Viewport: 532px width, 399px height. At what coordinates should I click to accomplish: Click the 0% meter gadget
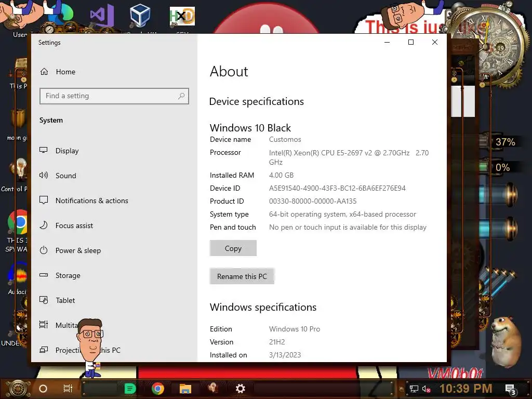[x=502, y=167]
